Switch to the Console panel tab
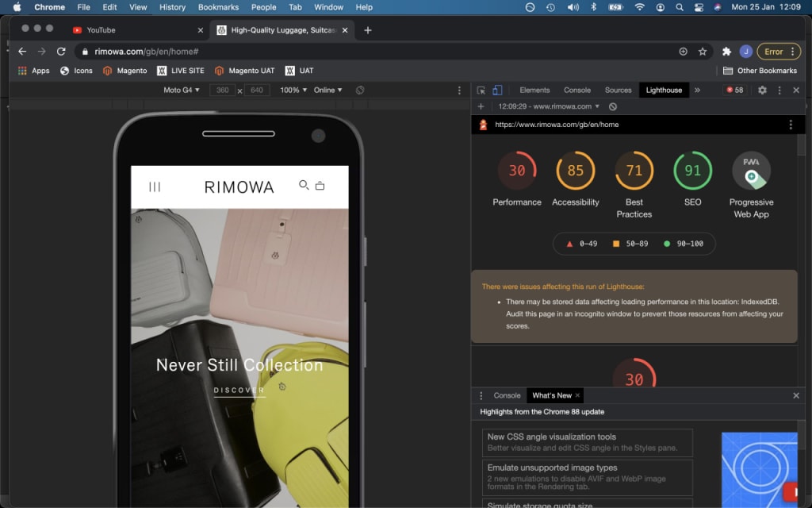Viewport: 812px width, 508px height. pos(577,90)
